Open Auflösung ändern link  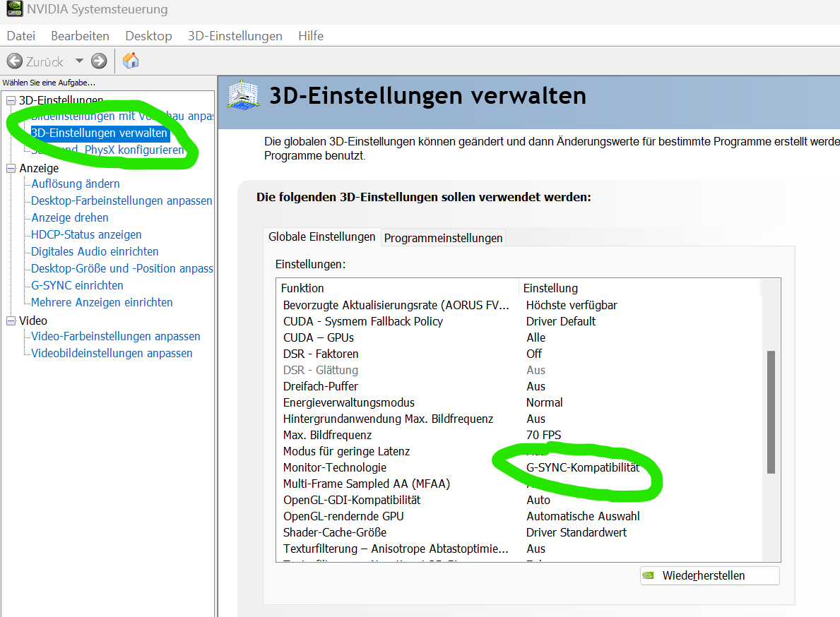pos(76,184)
